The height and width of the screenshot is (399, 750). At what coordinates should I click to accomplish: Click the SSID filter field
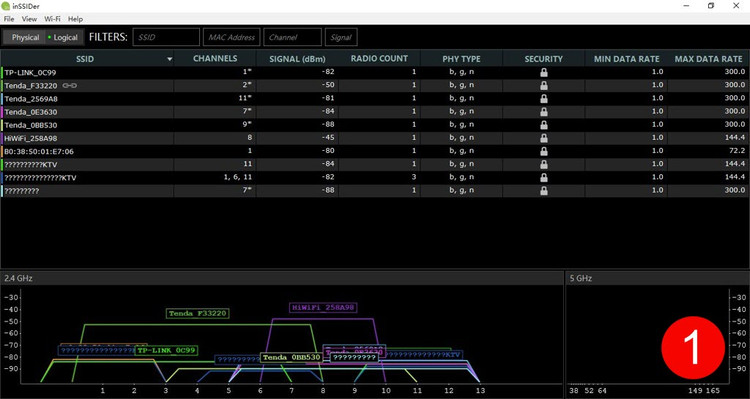(x=166, y=37)
